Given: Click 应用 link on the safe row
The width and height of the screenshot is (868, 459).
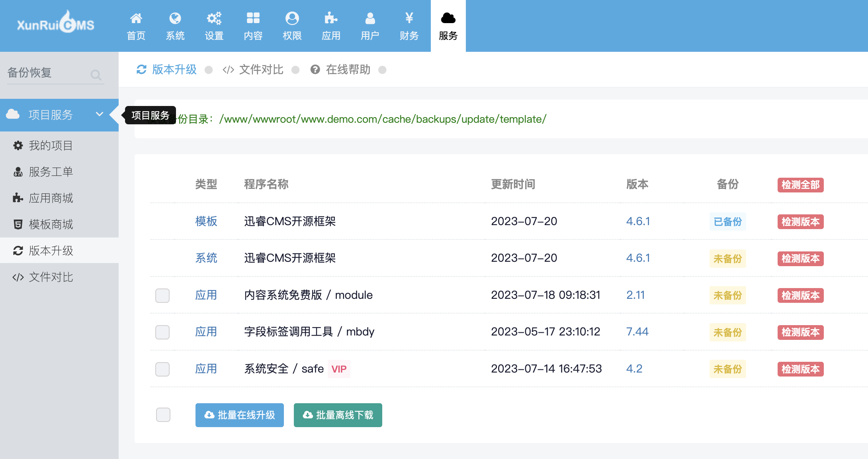Looking at the screenshot, I should (206, 369).
